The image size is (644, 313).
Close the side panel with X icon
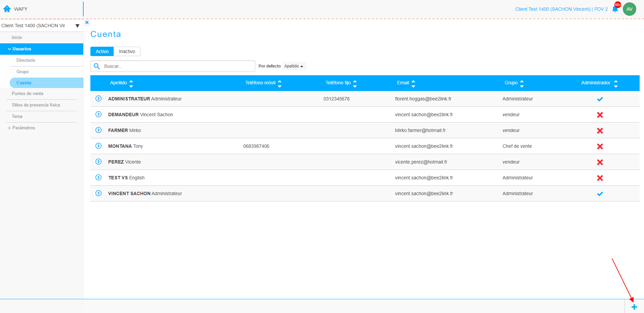pos(87,23)
